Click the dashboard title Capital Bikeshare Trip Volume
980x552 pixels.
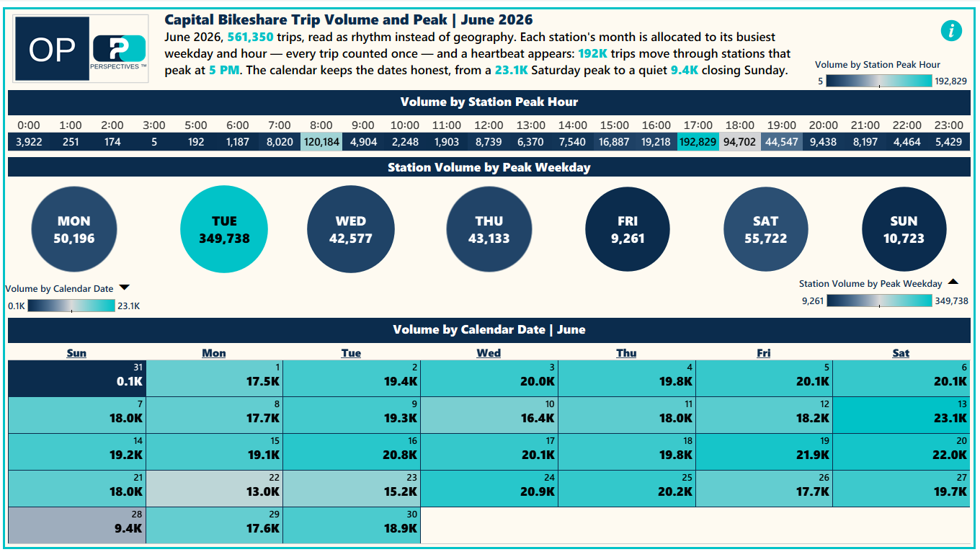click(349, 19)
